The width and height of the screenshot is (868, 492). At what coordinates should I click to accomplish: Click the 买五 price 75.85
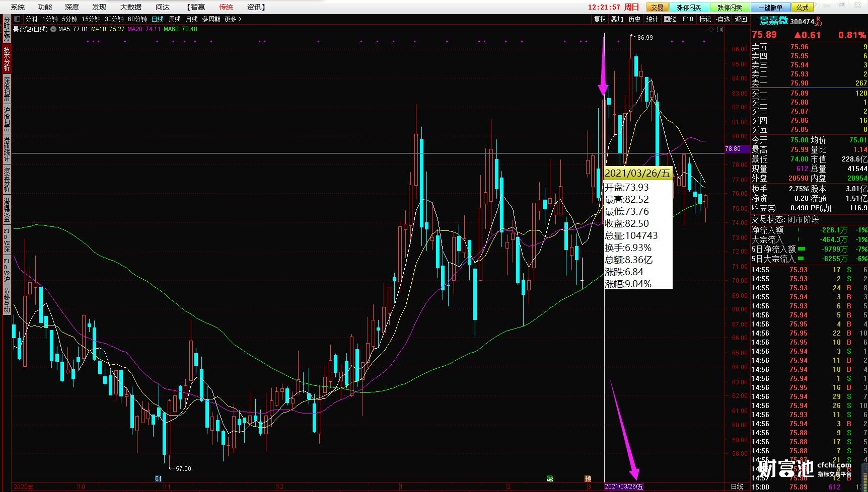coord(799,129)
